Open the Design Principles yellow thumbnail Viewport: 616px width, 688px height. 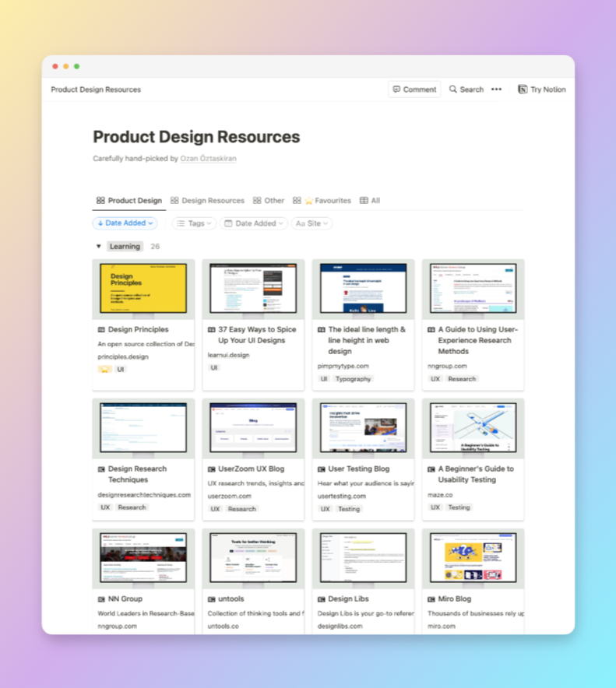point(143,288)
